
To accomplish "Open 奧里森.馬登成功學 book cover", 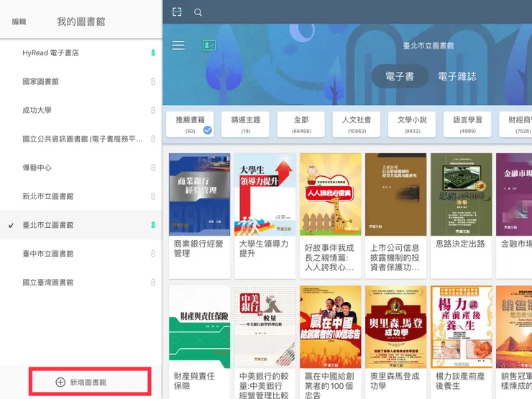I will (396, 327).
